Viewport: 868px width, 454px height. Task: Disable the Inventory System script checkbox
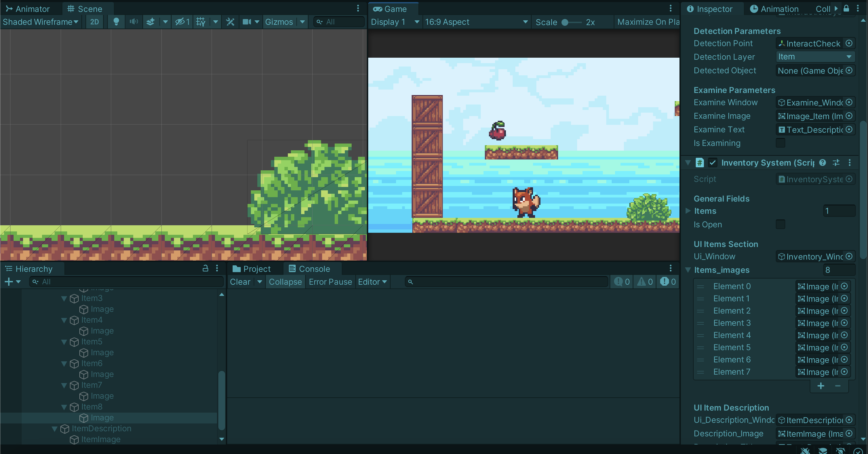point(713,163)
